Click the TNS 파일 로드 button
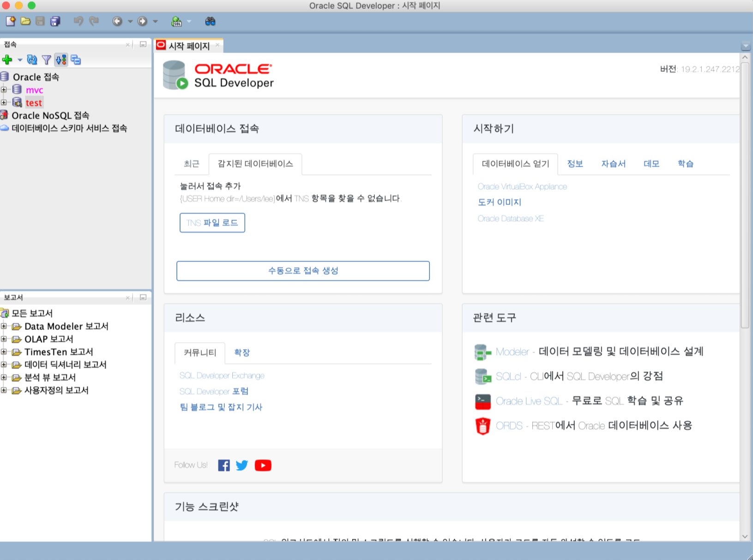This screenshot has width=753, height=560. [x=212, y=223]
